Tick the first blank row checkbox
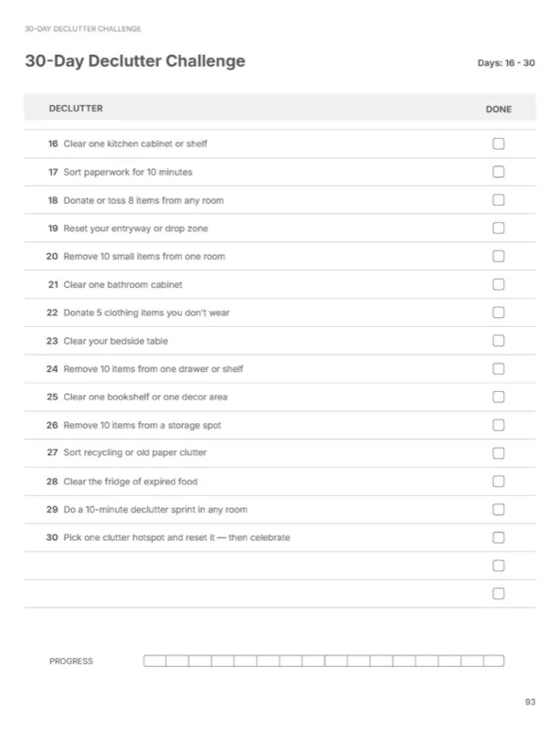Image resolution: width=560 pixels, height=731 pixels. [x=499, y=566]
